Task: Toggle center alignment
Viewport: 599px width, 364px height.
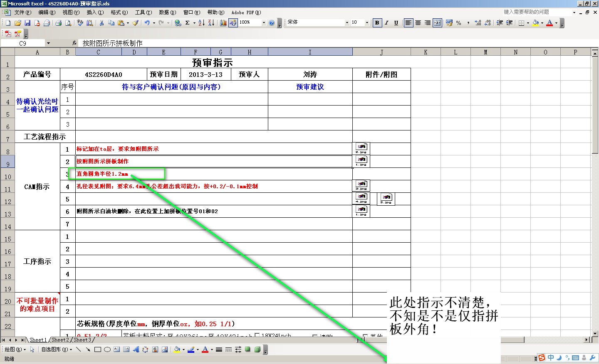Action: [418, 23]
